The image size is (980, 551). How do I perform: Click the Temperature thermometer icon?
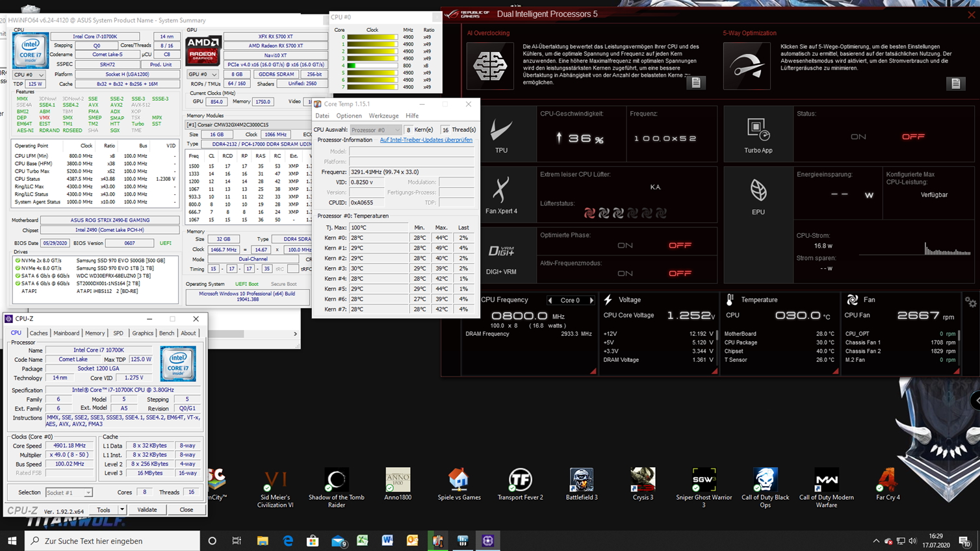pyautogui.click(x=730, y=300)
